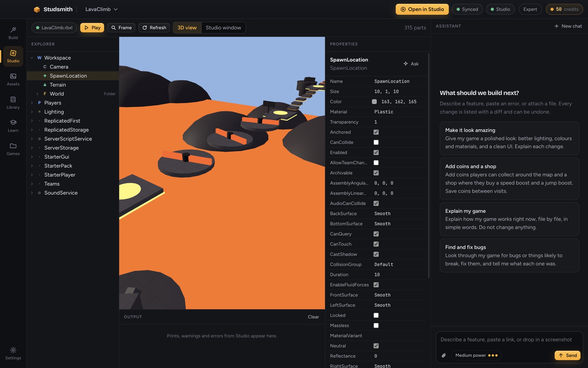Click the Players icon in Explorer
The image size is (588, 368).
click(x=39, y=103)
